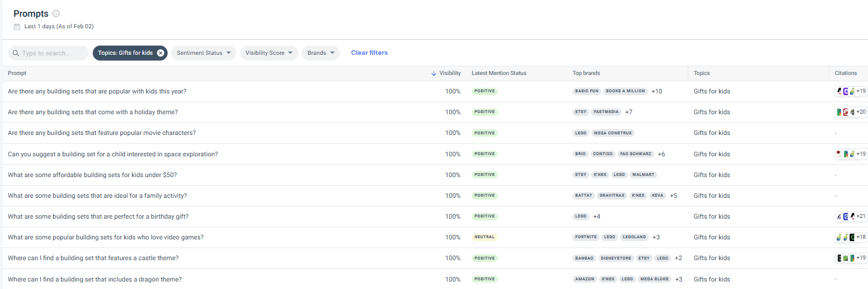
Task: Expand the +6 more brands indicator
Action: pos(661,154)
